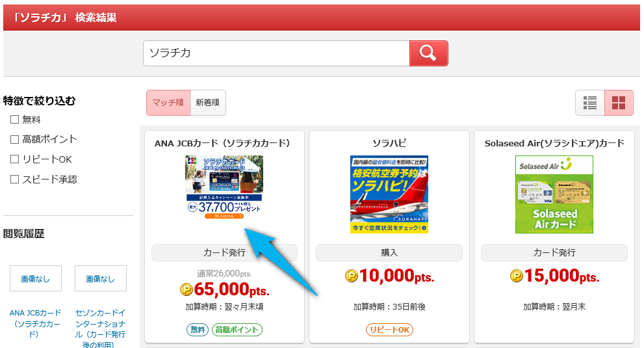Viewport: 644px width, 348px height.
Task: Open セゾンカードインターナショナル history link
Action: pyautogui.click(x=100, y=328)
